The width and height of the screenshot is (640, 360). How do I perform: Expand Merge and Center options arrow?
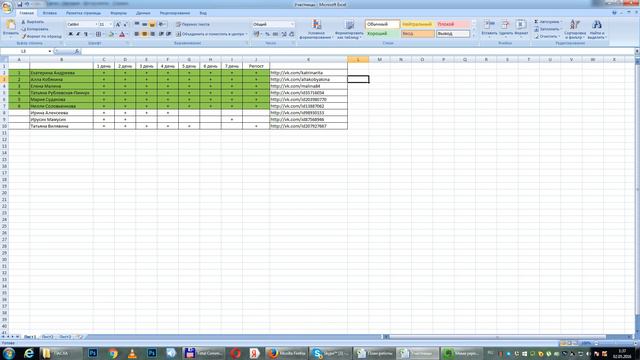coord(246,34)
